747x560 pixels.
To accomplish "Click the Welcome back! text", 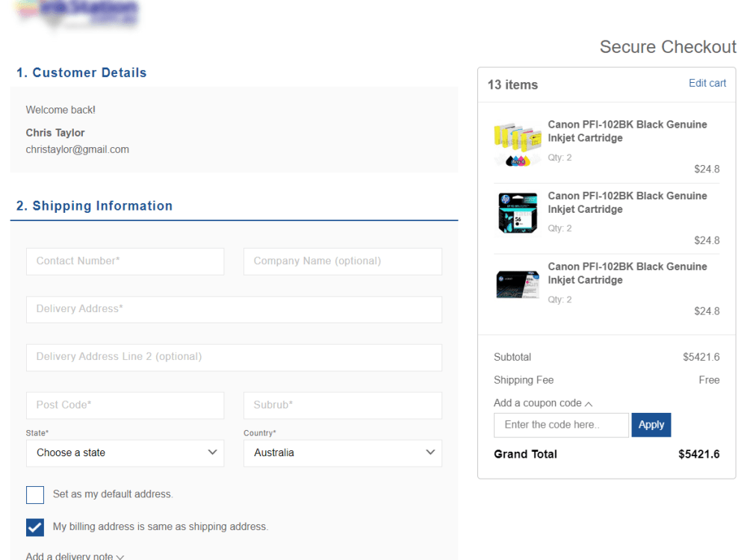I will [x=61, y=110].
